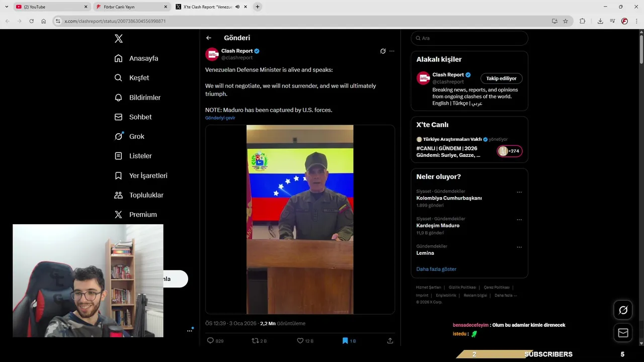This screenshot has height=362, width=644.
Task: Click floating Grok button at bottom right
Action: (623, 310)
